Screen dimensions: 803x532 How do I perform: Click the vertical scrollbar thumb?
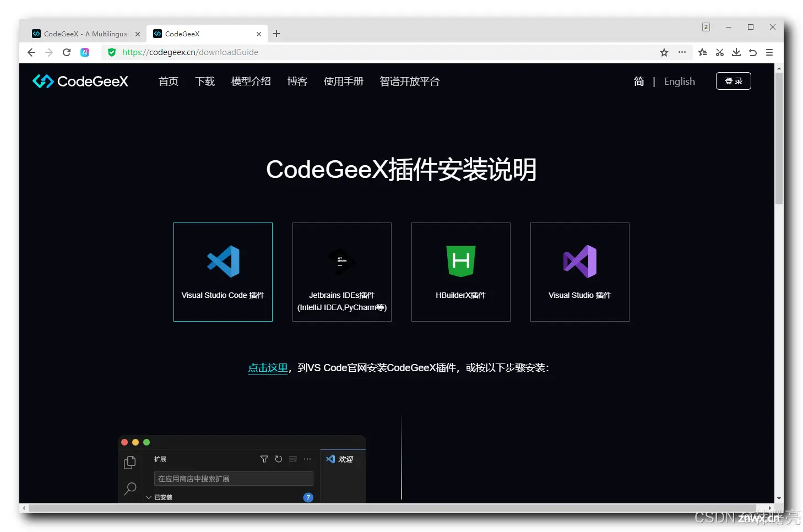click(x=779, y=138)
